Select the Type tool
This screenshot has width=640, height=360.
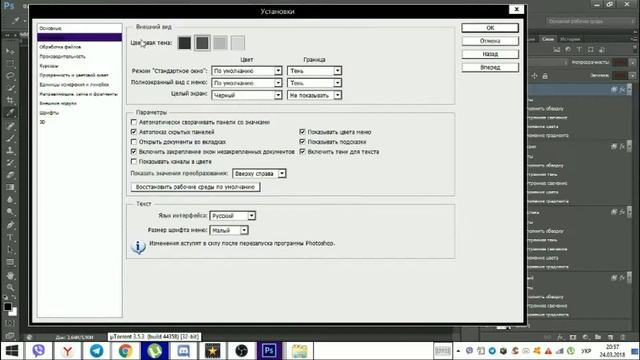click(x=10, y=237)
